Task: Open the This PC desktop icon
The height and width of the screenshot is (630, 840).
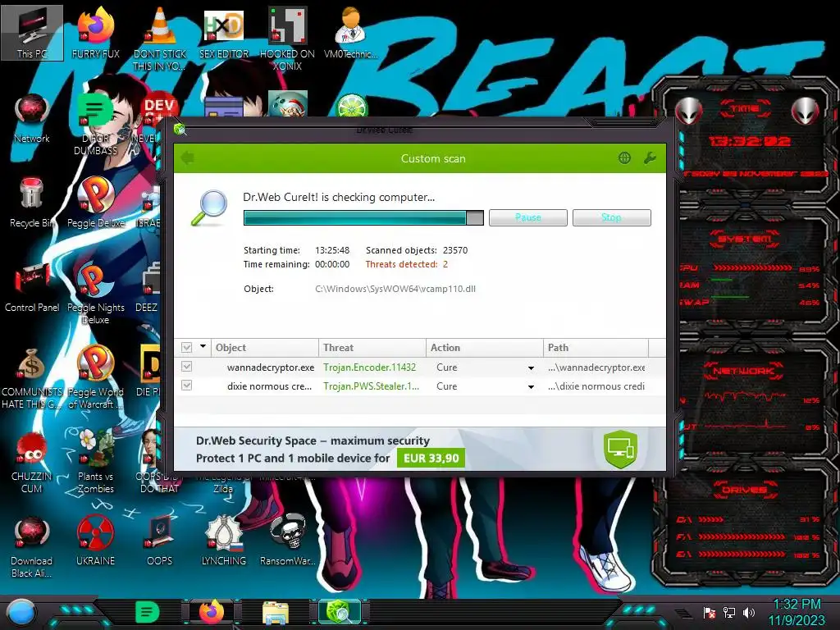Action: pyautogui.click(x=32, y=32)
